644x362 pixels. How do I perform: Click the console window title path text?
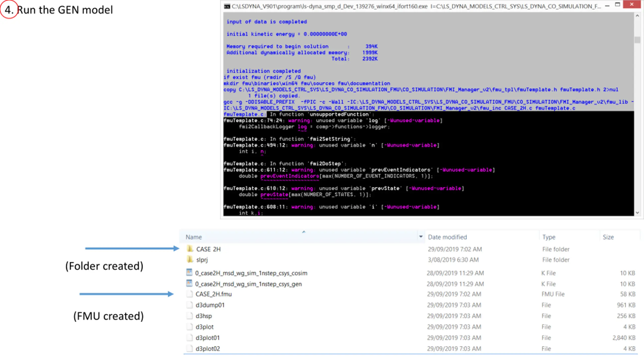coord(416,6)
